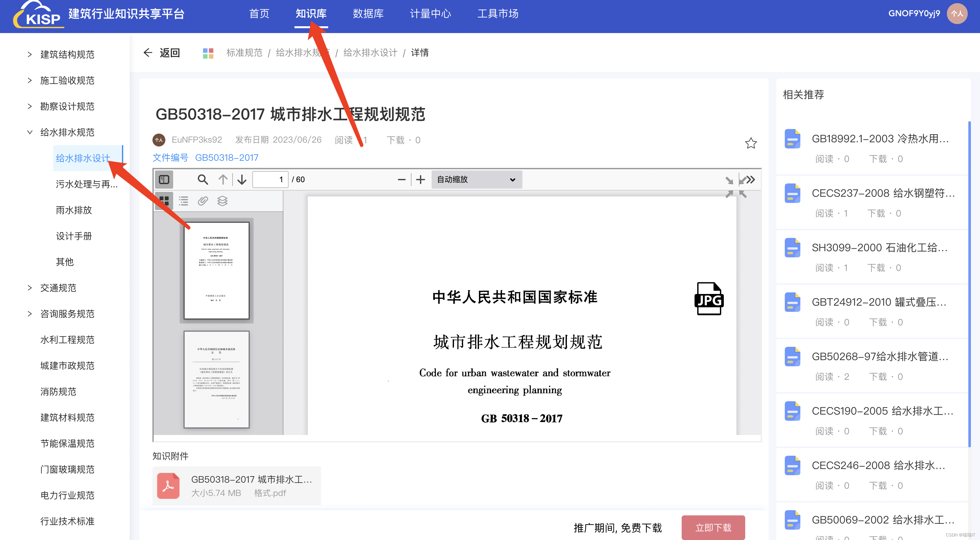980x540 pixels.
Task: Click the 立即下载 download button
Action: [713, 527]
